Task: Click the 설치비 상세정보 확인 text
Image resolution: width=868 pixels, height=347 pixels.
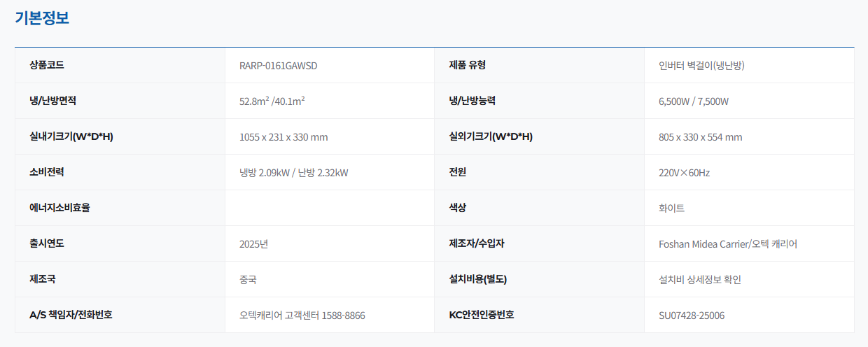Action: coord(699,280)
